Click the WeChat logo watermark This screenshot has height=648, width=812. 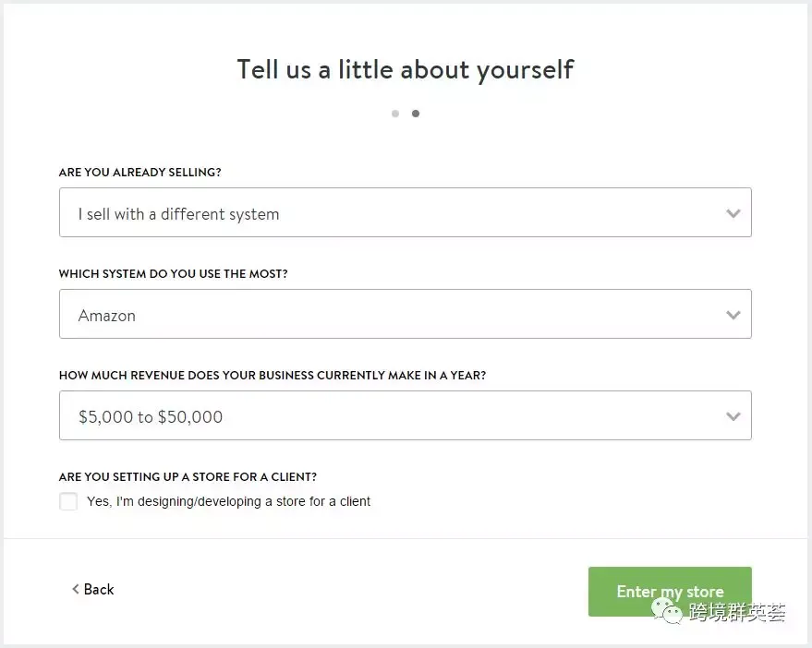(x=667, y=611)
